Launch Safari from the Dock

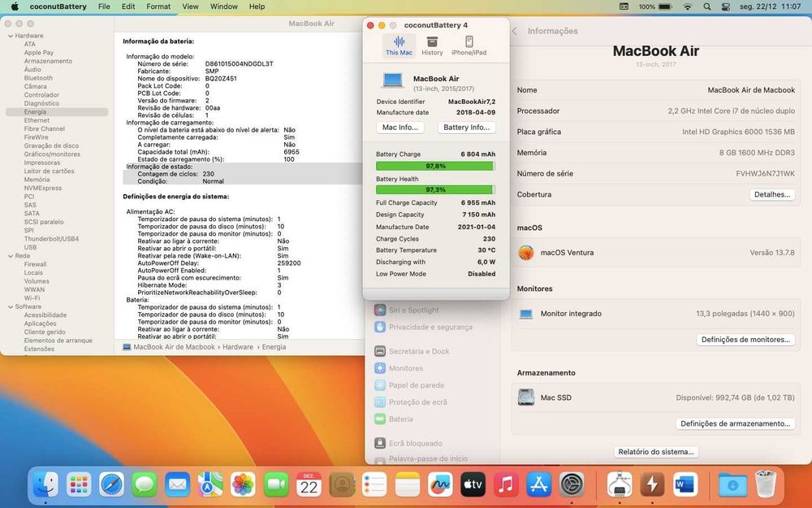[x=111, y=484]
